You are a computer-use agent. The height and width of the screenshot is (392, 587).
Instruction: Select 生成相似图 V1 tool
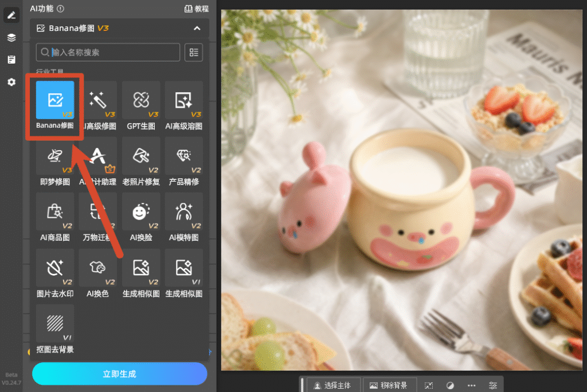(184, 268)
